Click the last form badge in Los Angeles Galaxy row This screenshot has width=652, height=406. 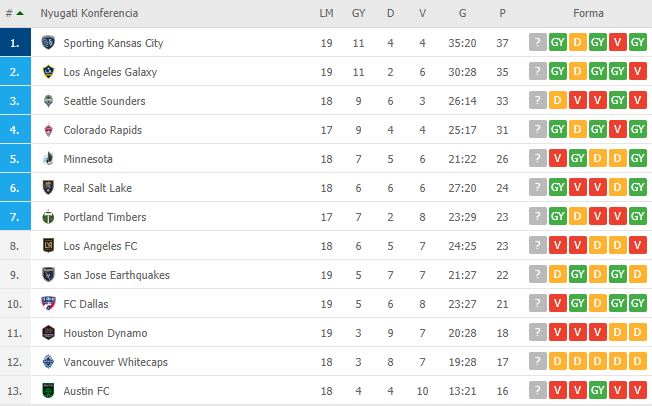[638, 72]
